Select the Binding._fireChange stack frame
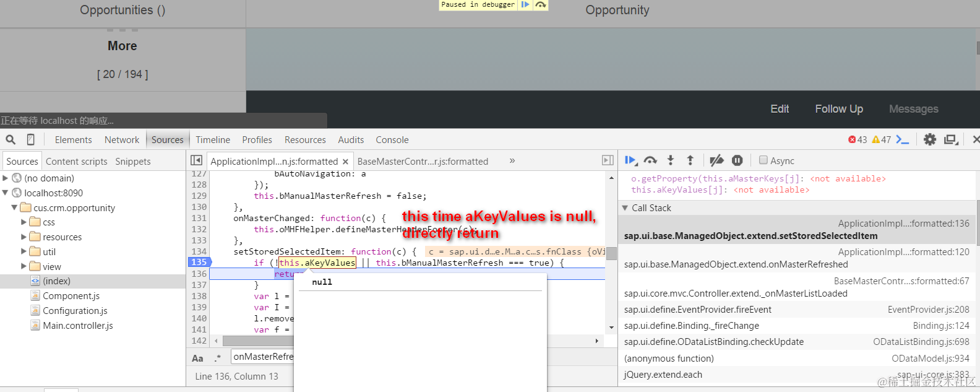The height and width of the screenshot is (392, 980). click(x=797, y=326)
